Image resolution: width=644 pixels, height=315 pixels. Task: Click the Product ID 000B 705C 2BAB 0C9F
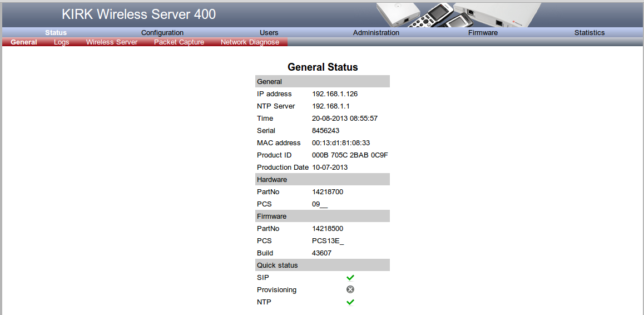[x=350, y=155]
